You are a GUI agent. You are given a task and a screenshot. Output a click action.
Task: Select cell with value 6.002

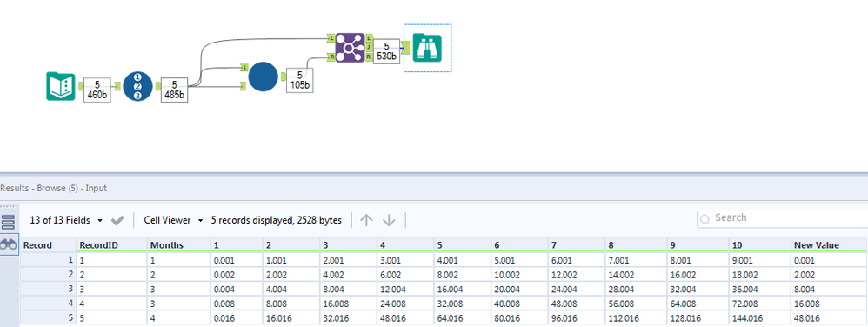point(405,274)
